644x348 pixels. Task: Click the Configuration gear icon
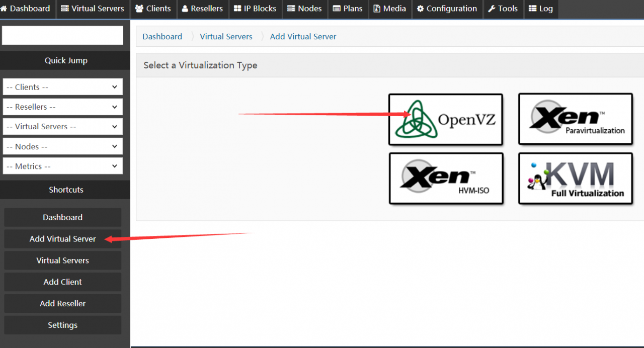point(420,9)
